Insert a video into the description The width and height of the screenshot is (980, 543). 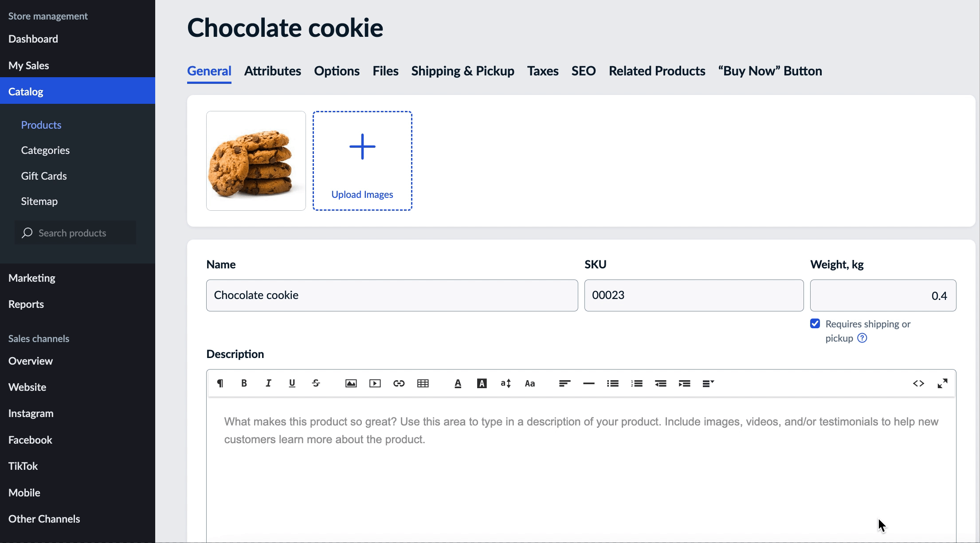375,383
